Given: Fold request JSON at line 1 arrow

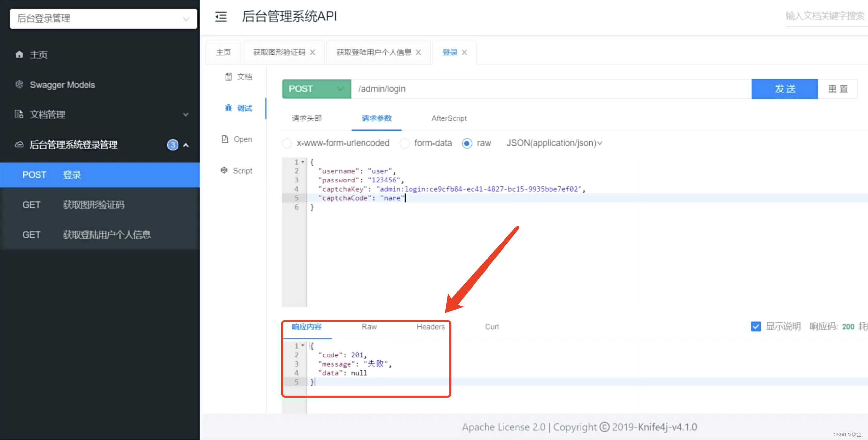Looking at the screenshot, I should (303, 162).
